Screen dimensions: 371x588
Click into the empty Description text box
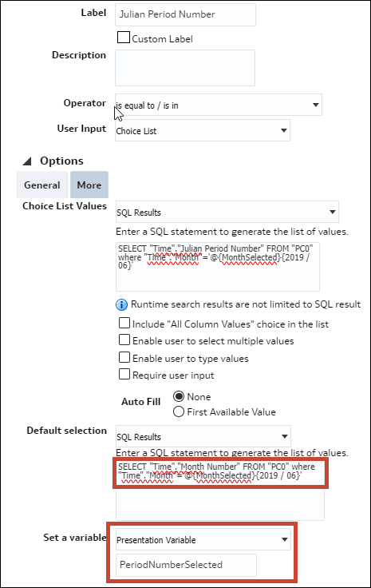185,68
